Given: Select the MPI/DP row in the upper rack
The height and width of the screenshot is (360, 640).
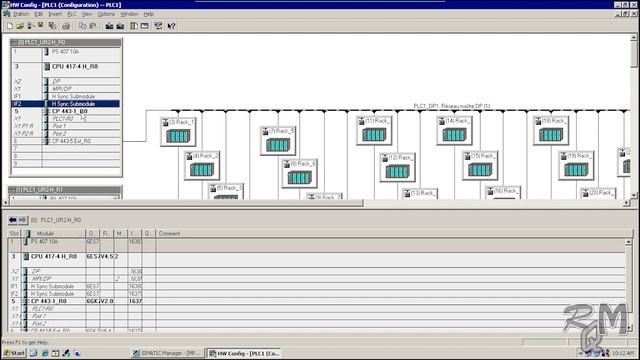Looking at the screenshot, I should (x=66, y=89).
